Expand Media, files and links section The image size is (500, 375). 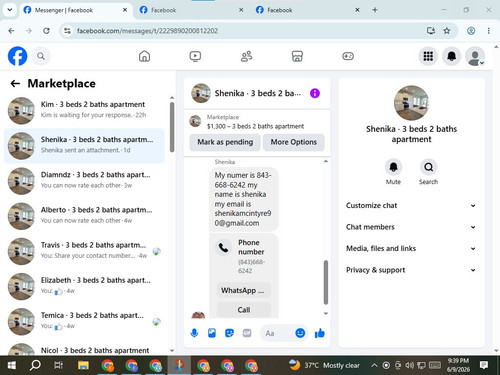point(411,248)
